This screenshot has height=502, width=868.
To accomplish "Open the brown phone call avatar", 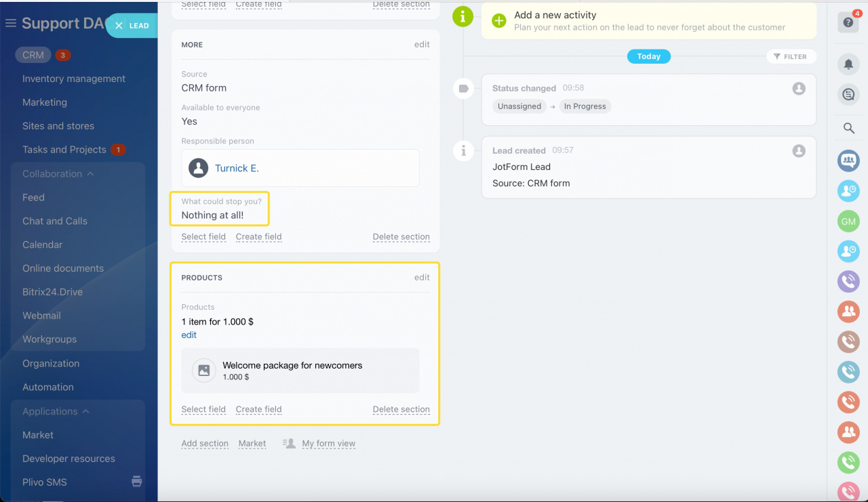I will (x=848, y=341).
